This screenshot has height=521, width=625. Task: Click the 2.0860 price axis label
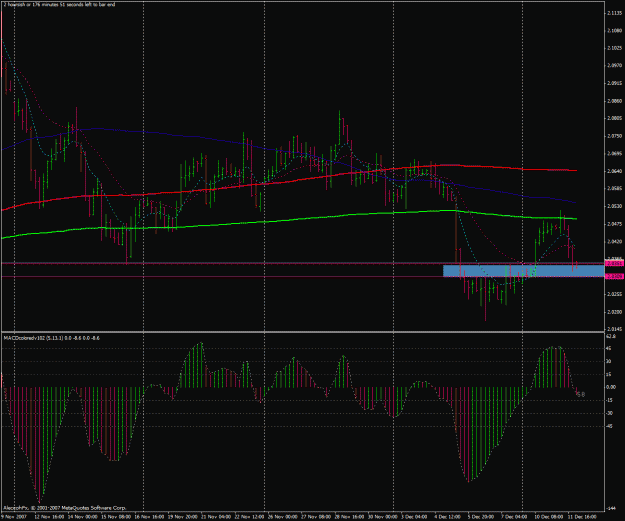point(614,101)
